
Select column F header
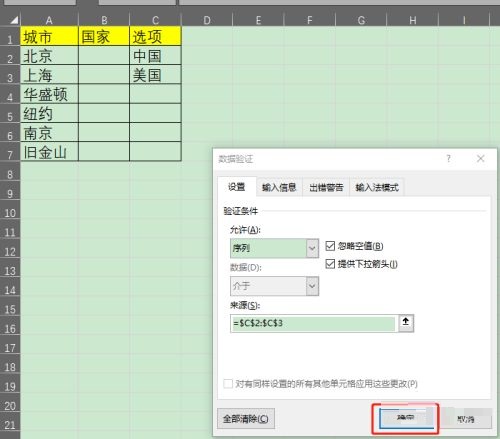point(310,20)
